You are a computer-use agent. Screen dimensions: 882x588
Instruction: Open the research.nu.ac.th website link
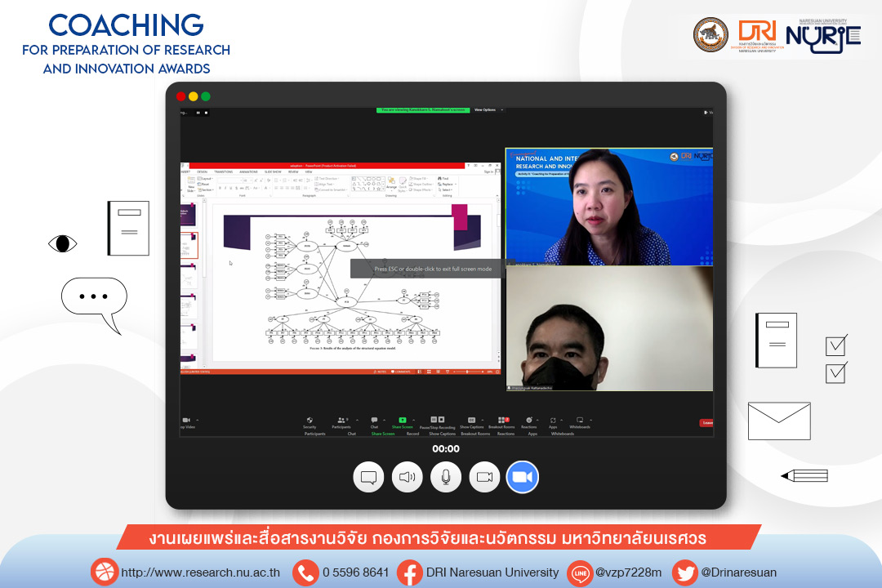tap(200, 572)
